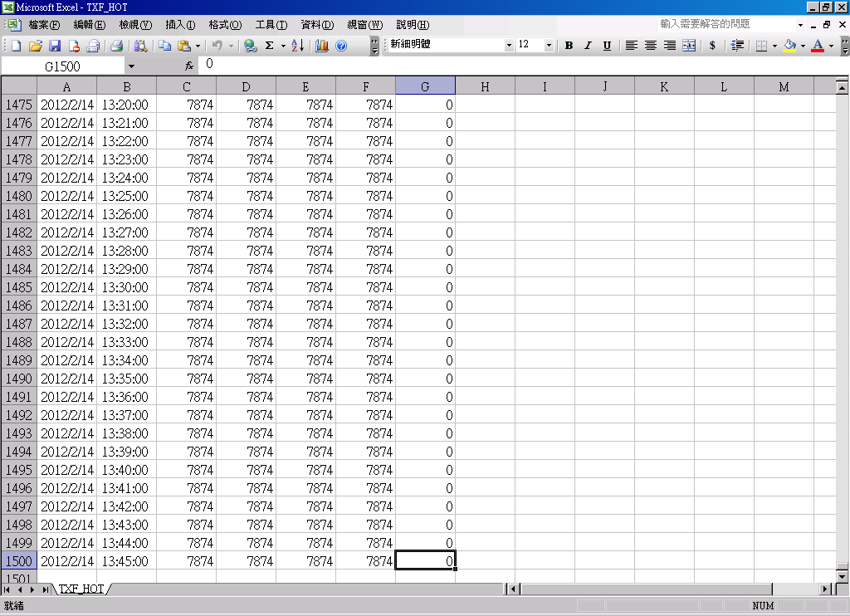
Task: Select row 1485 header
Action: [19, 287]
